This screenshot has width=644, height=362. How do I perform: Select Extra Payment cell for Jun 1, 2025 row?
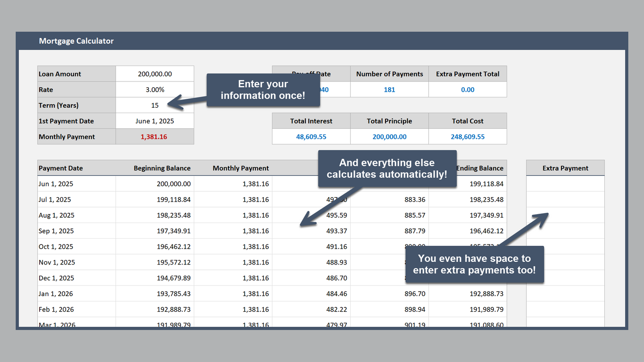tap(565, 184)
